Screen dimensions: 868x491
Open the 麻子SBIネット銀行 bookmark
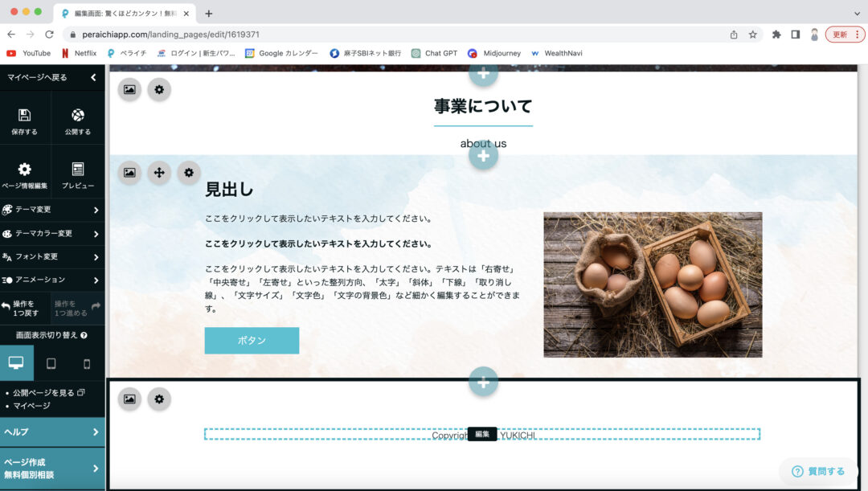coord(365,53)
